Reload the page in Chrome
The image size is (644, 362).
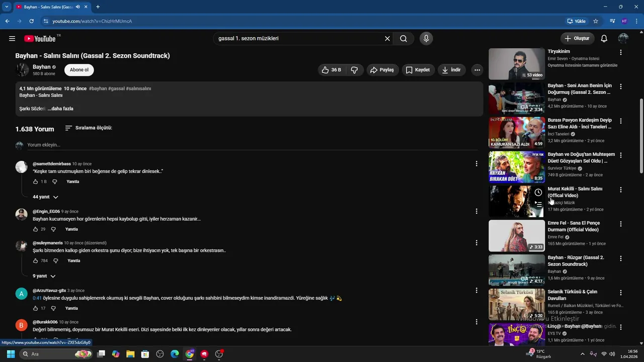(31, 21)
